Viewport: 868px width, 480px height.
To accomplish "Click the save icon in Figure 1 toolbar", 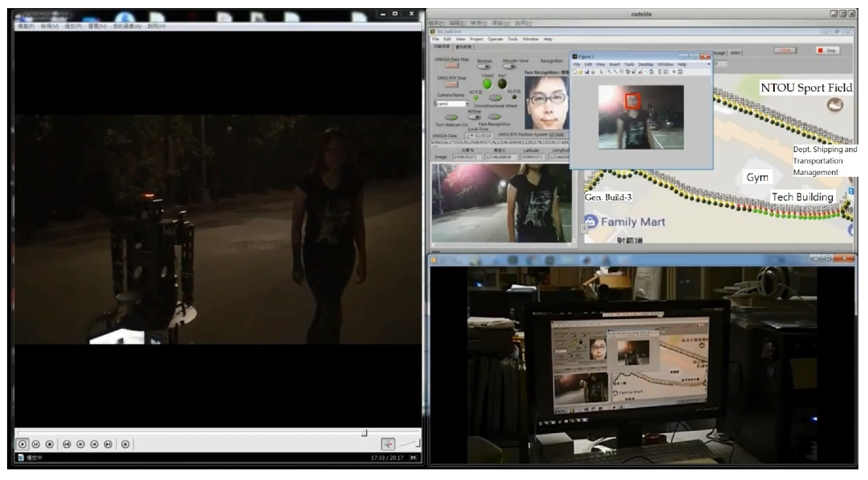I will click(587, 72).
